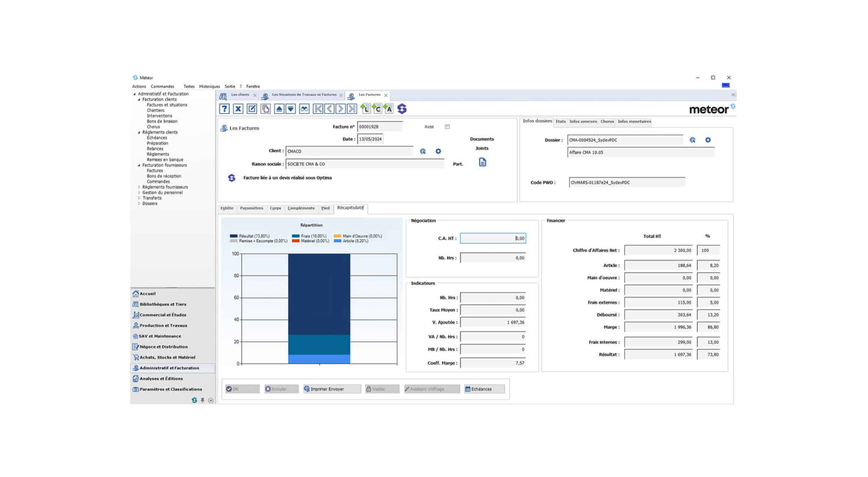Click the down arrow toolbar icon
The width and height of the screenshot is (868, 477).
[x=291, y=109]
